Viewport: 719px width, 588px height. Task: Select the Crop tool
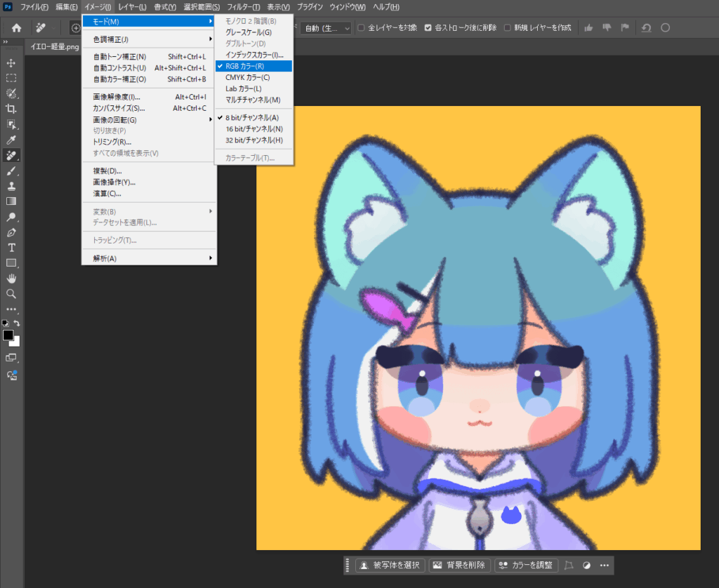[x=11, y=109]
